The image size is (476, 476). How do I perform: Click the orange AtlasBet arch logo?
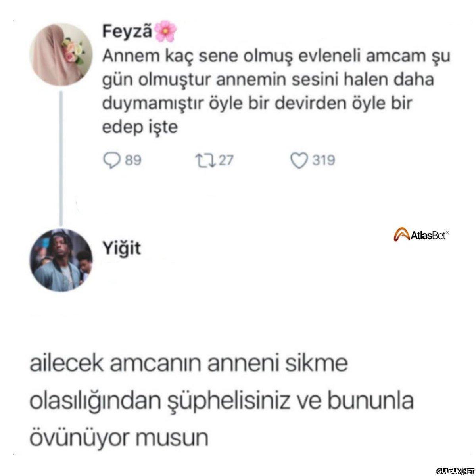click(x=401, y=235)
